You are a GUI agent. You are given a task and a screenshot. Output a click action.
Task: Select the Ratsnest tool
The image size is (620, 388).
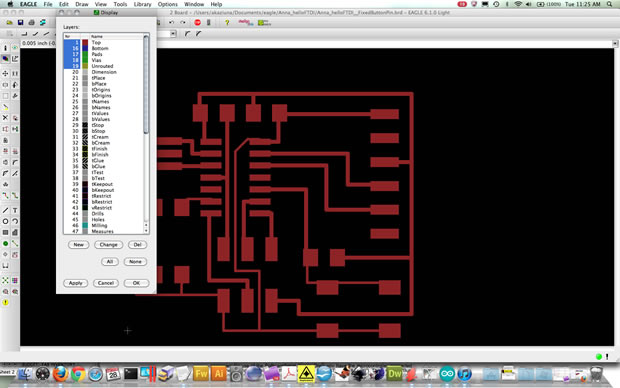pos(5,280)
